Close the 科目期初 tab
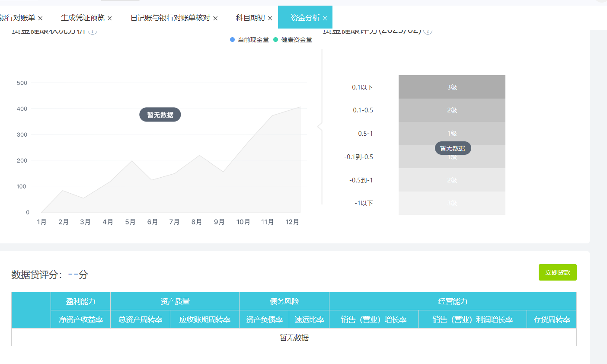The height and width of the screenshot is (364, 607). (x=270, y=18)
